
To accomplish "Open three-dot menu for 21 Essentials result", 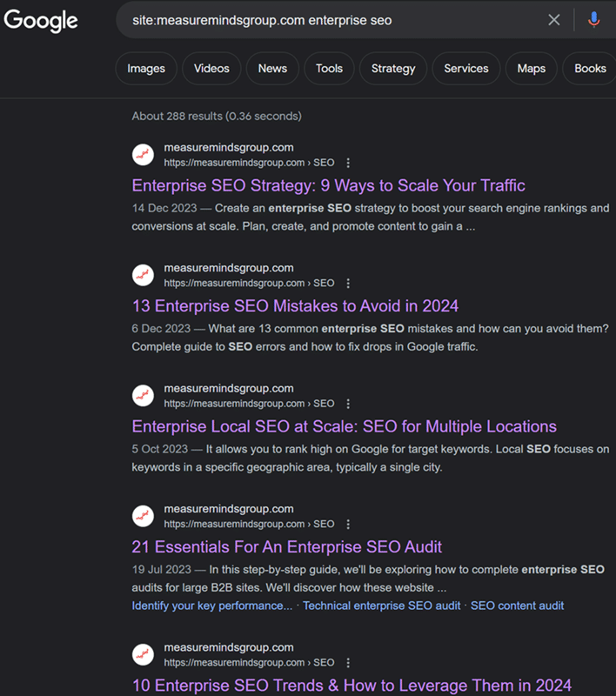I will pyautogui.click(x=348, y=525).
